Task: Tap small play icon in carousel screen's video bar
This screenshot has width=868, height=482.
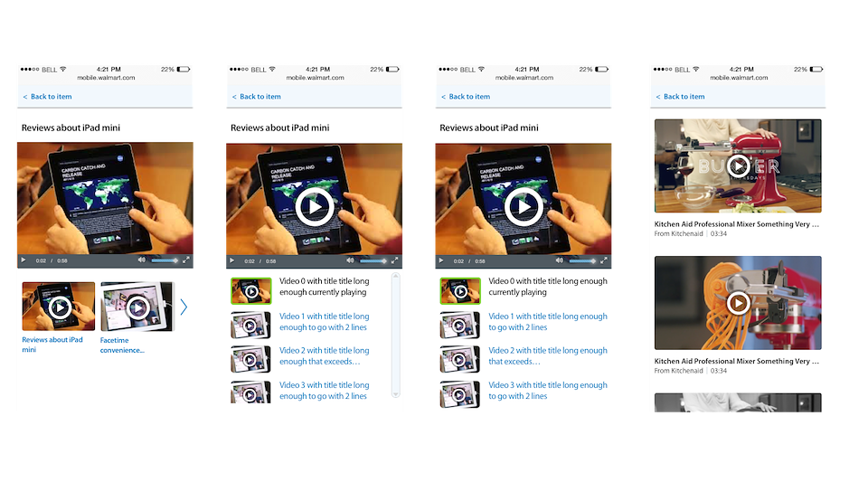Action: (x=24, y=260)
